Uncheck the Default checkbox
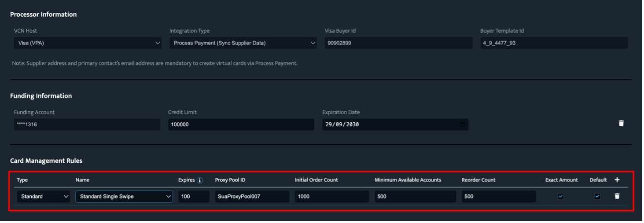Viewport: 644px width, 223px height. [x=597, y=197]
